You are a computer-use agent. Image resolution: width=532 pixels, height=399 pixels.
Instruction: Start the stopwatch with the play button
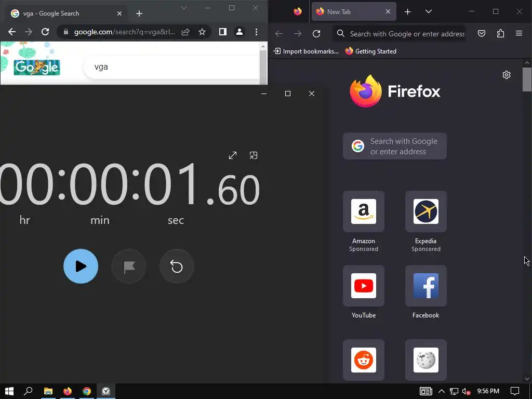click(81, 267)
